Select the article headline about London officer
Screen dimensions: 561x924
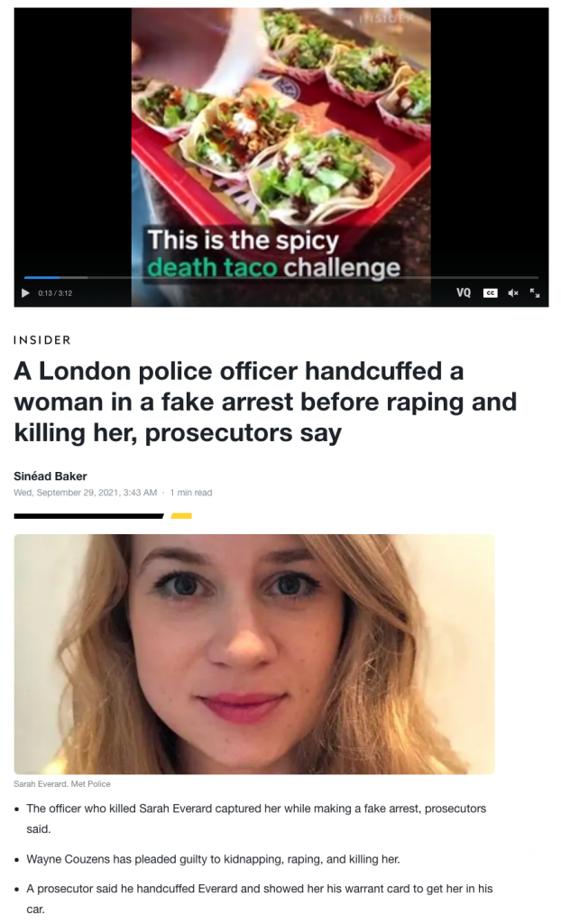pos(265,402)
